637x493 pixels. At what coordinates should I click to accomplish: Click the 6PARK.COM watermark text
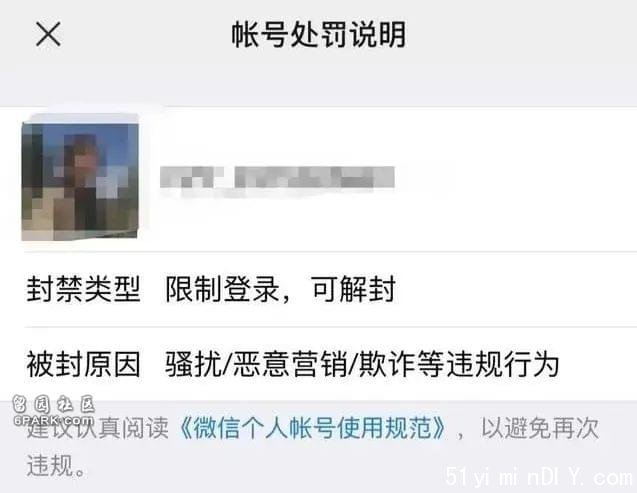(53, 420)
